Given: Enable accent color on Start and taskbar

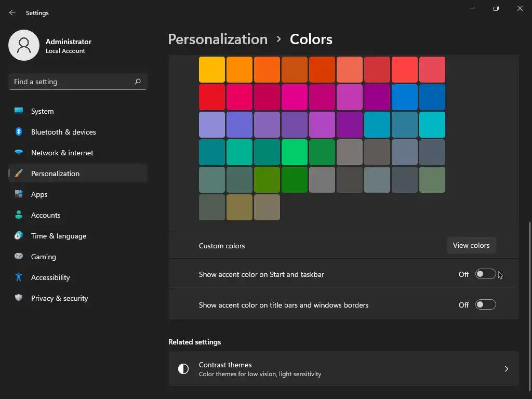Looking at the screenshot, I should pos(485,274).
